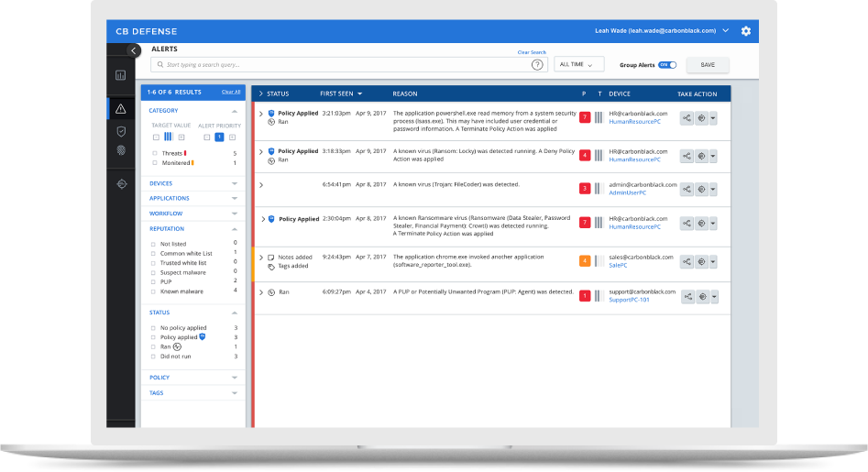Viewport: 868px width, 472px height.
Task: Click the Reason column header
Action: [405, 93]
